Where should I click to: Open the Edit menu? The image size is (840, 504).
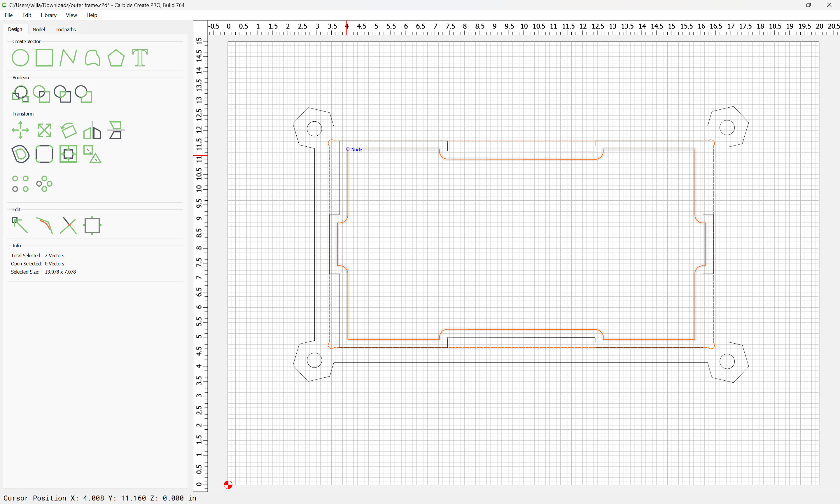tap(27, 15)
